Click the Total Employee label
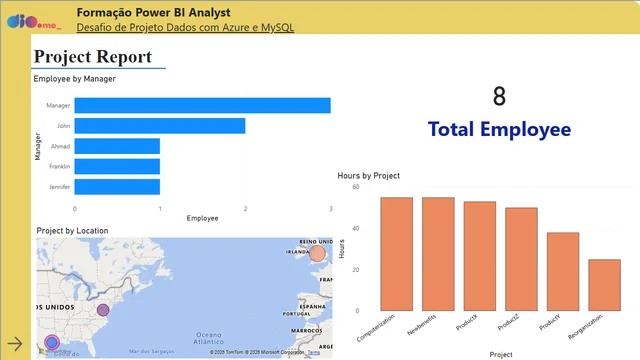Viewport: 640px width, 360px height. click(x=499, y=129)
